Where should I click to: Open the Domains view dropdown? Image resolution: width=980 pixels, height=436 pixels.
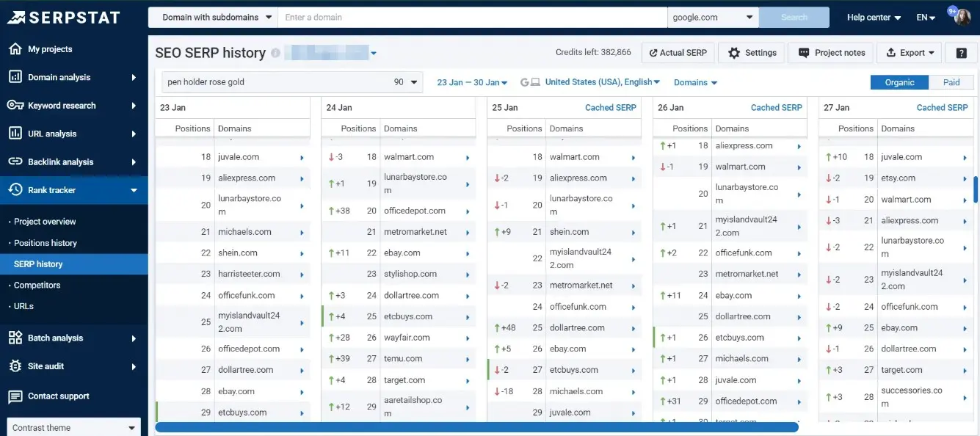point(695,82)
